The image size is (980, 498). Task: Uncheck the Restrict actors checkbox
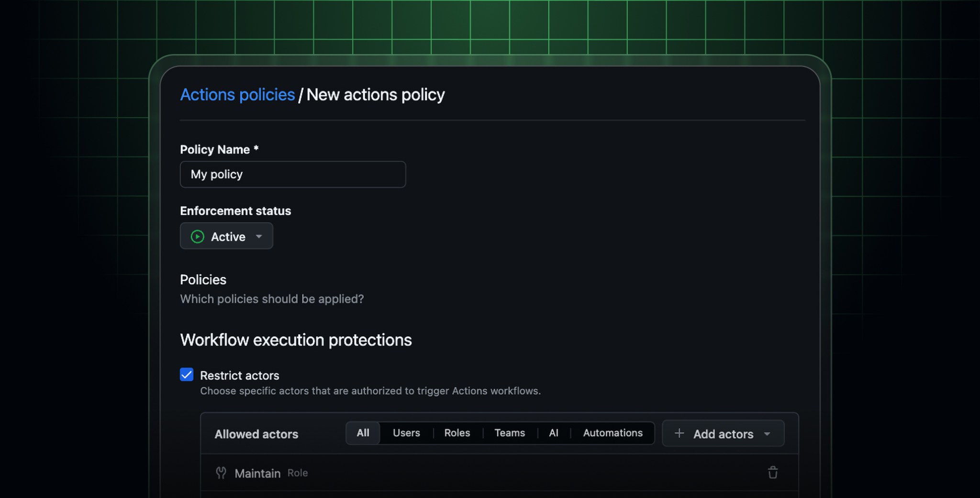[x=187, y=375]
